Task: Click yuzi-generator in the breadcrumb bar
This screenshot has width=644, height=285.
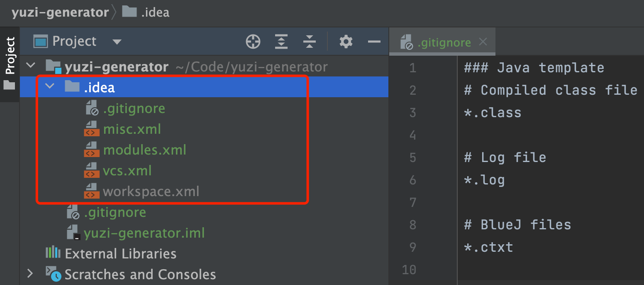Action: point(60,12)
